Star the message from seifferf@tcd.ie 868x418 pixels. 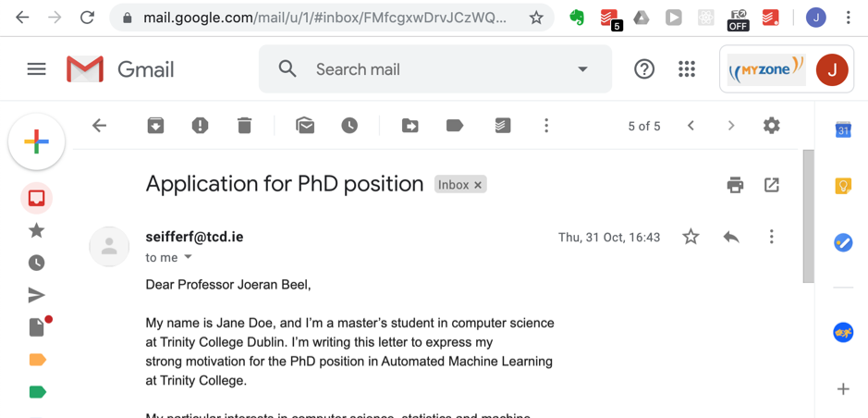[691, 237]
